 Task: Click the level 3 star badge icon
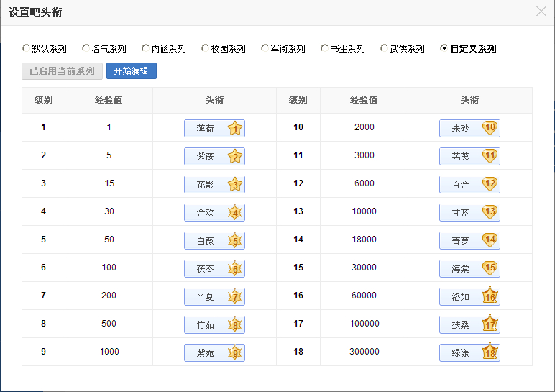click(x=235, y=184)
